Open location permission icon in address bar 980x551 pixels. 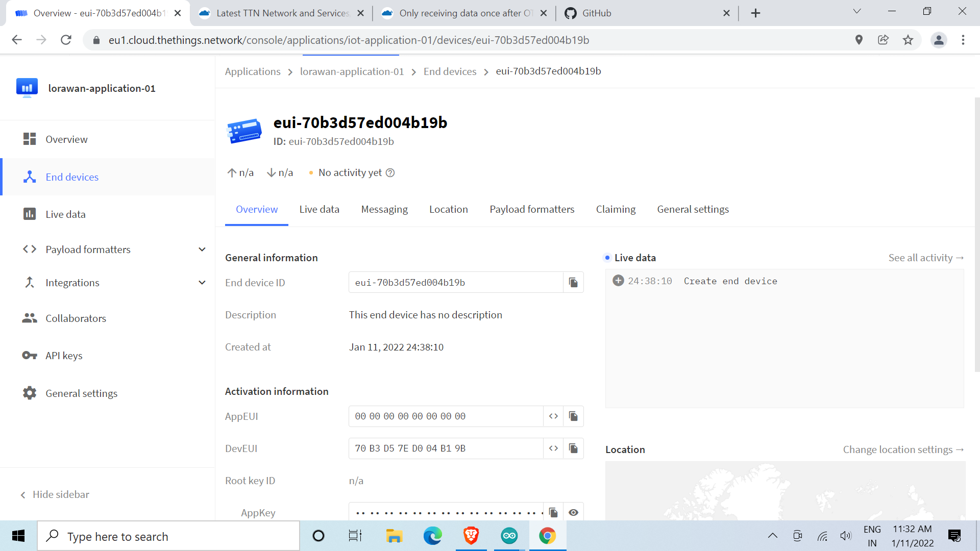(859, 40)
